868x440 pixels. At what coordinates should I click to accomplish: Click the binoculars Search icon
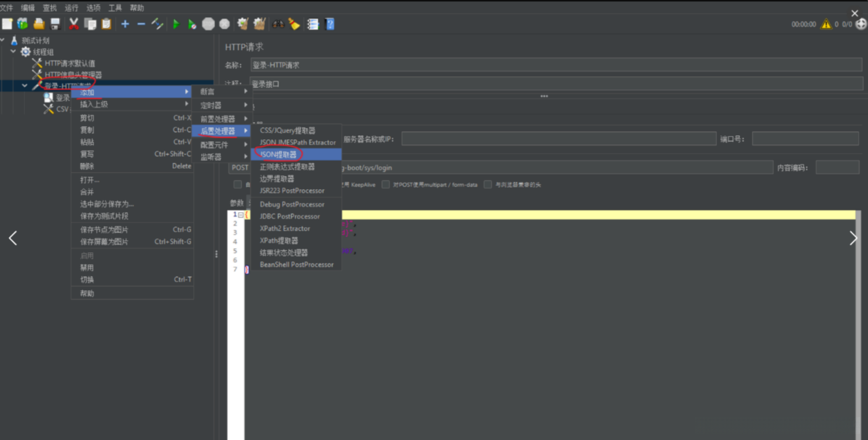click(278, 24)
